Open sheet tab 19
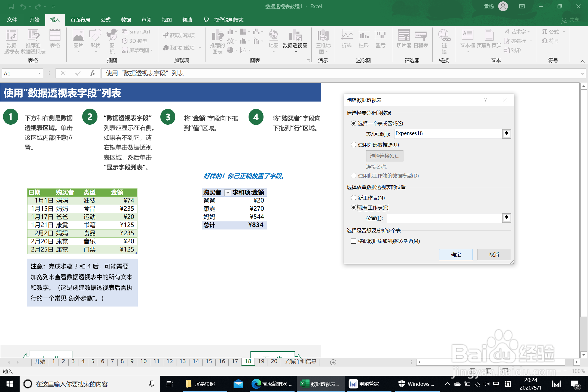This screenshot has height=392, width=588. click(x=261, y=361)
